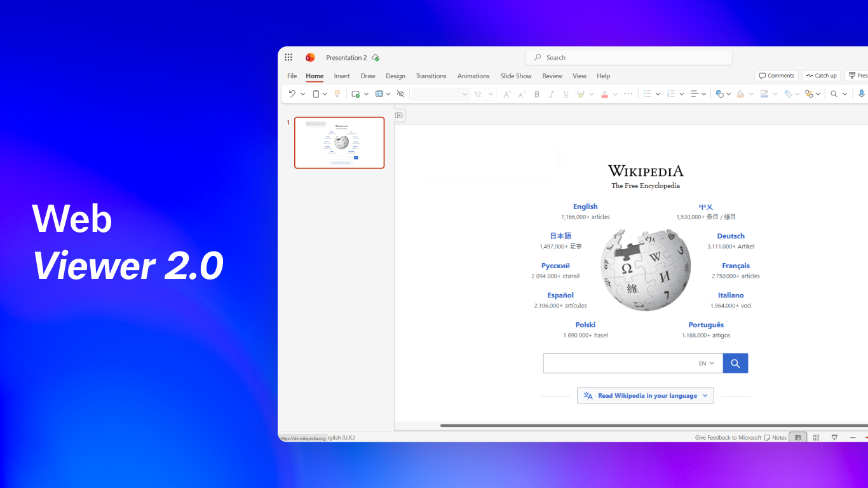Toggle Underline formatting
Screen dimensions: 868x488
(x=566, y=93)
